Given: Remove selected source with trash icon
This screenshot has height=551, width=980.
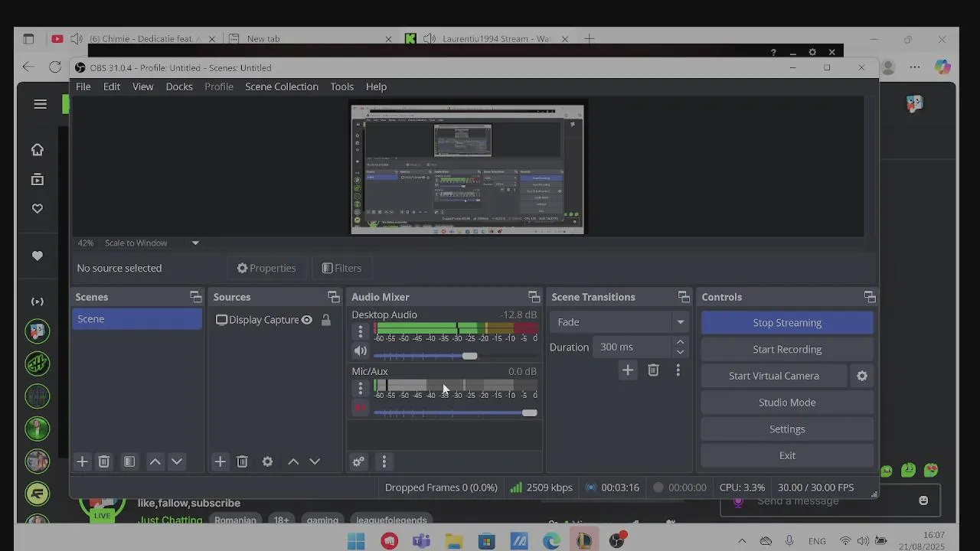Looking at the screenshot, I should click(x=242, y=461).
